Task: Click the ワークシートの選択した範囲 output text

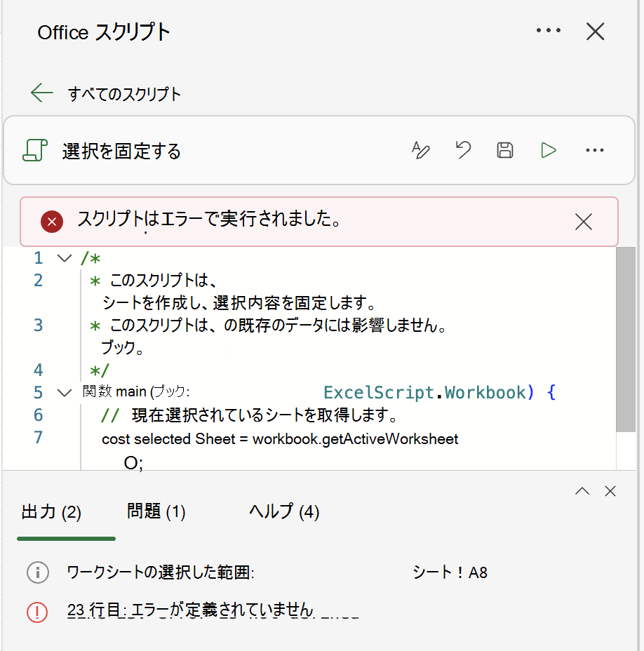Action: pos(161,572)
